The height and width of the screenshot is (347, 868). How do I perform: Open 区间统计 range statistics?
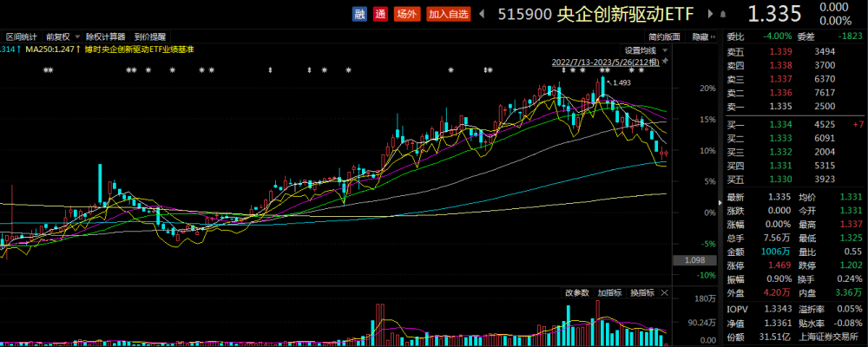coord(21,37)
